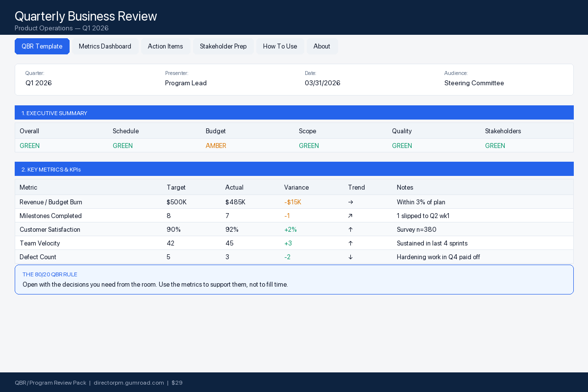
Task: Select the Milestones Completed metric cell
Action: (50, 216)
